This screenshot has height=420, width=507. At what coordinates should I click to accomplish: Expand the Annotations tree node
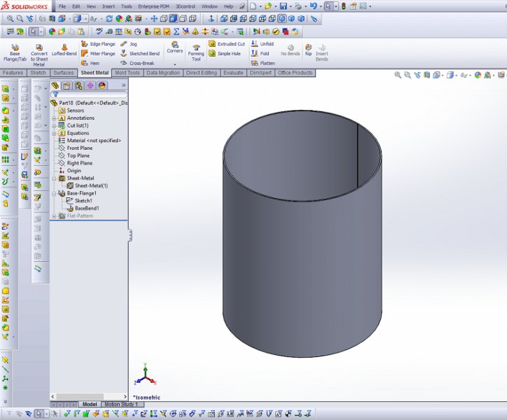[54, 118]
